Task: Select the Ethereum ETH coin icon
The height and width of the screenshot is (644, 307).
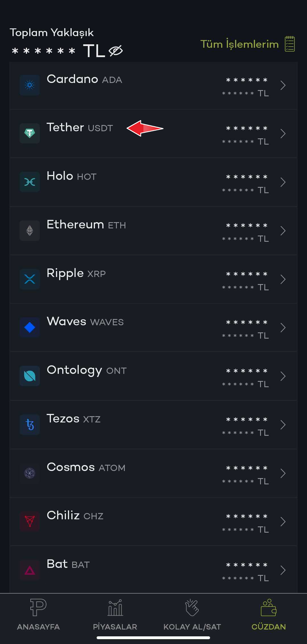Action: tap(30, 230)
